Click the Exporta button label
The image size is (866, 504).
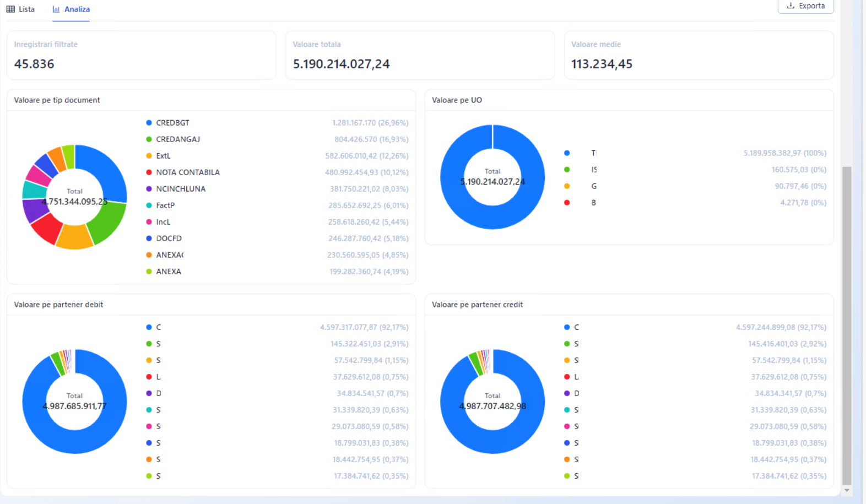(812, 6)
